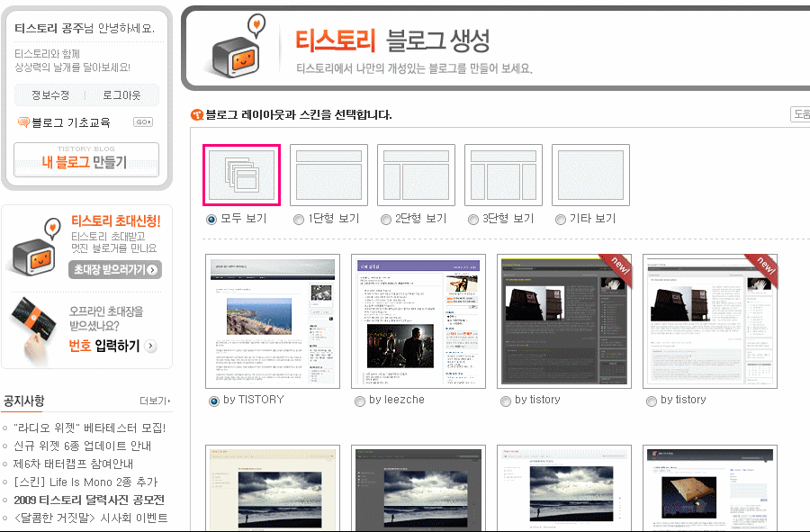Image resolution: width=810 pixels, height=532 pixels.
Task: Choose the 2단형 보기 radio button
Action: coord(385,220)
